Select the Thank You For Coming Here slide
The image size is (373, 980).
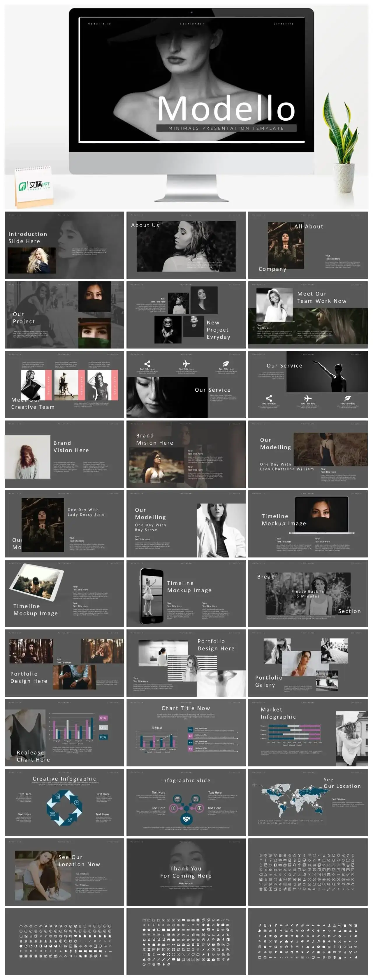click(186, 872)
